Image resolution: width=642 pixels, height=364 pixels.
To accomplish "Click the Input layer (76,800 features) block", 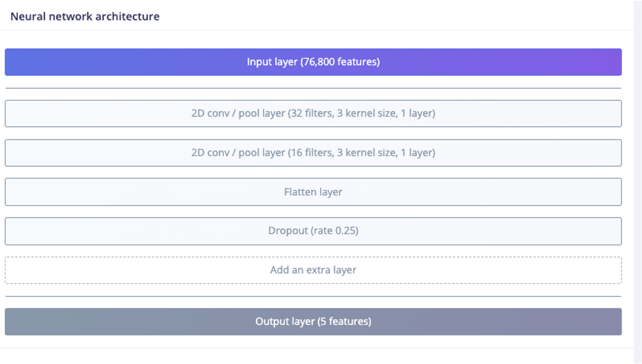I will [313, 62].
